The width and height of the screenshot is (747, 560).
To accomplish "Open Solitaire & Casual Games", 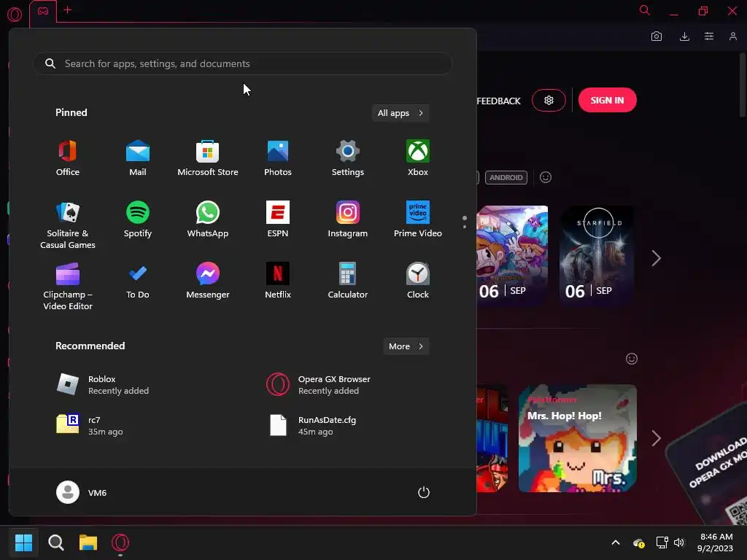I will point(68,225).
